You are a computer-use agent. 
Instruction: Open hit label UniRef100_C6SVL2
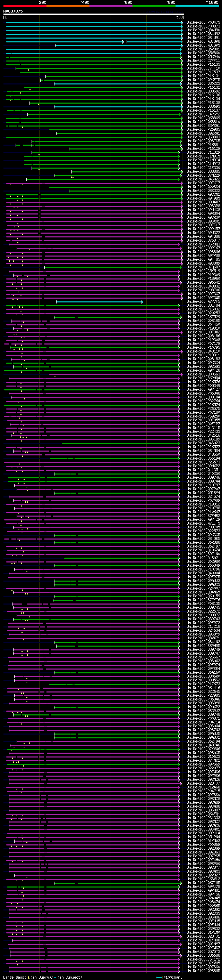pos(203,879)
